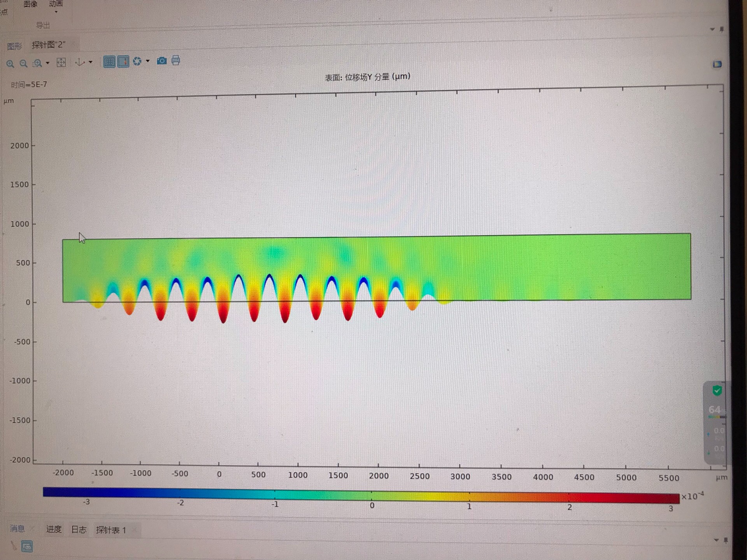Activate the zoom box tool
The height and width of the screenshot is (560, 747).
coord(37,63)
